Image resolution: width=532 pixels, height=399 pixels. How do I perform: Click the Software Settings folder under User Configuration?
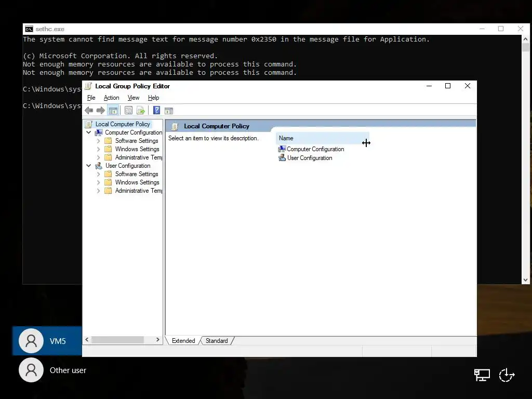click(137, 174)
